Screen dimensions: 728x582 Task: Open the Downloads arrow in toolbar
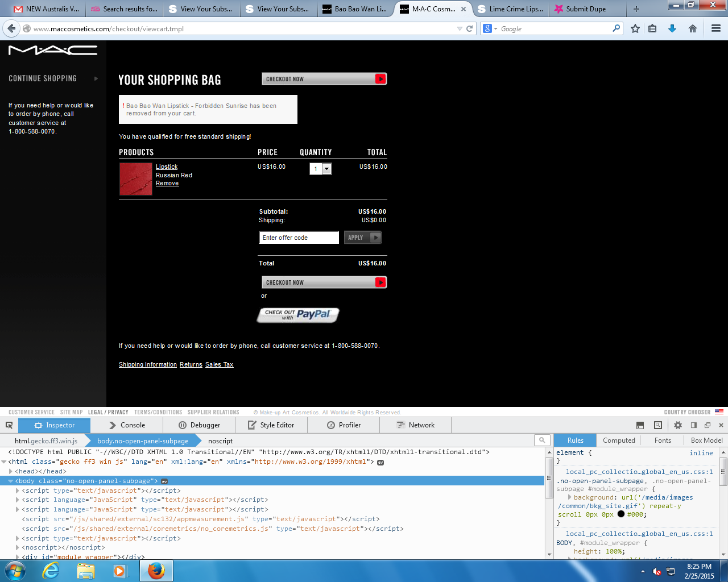672,28
